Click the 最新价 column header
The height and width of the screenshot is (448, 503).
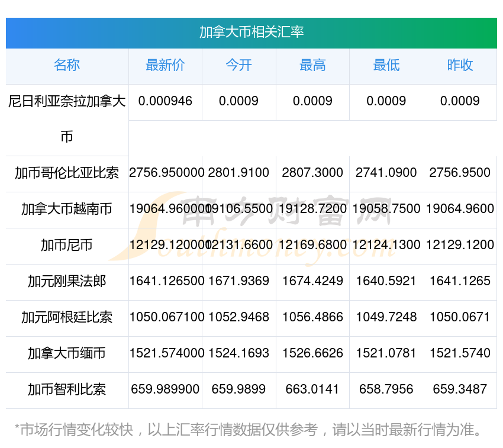(x=165, y=66)
